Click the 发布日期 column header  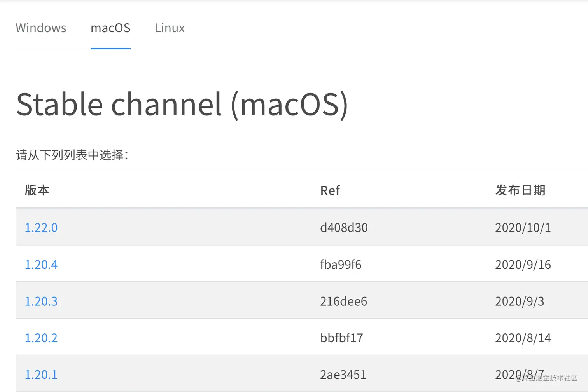tap(520, 190)
